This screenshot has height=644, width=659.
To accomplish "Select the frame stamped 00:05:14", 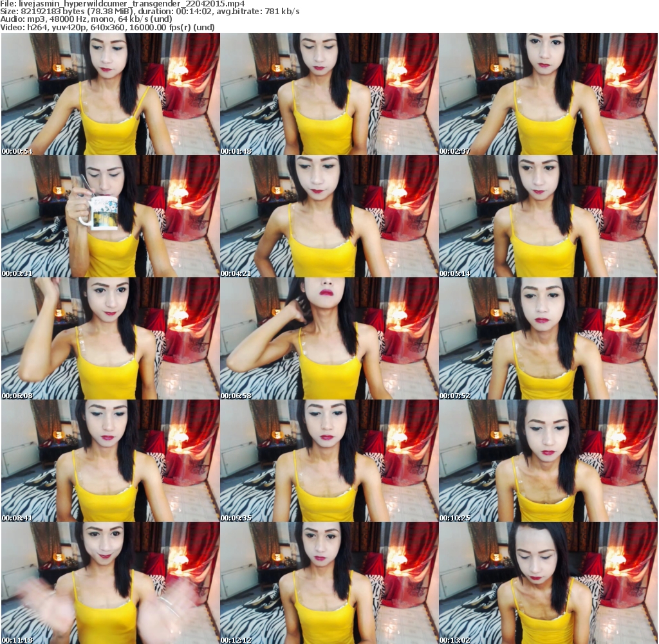I will pyautogui.click(x=548, y=216).
